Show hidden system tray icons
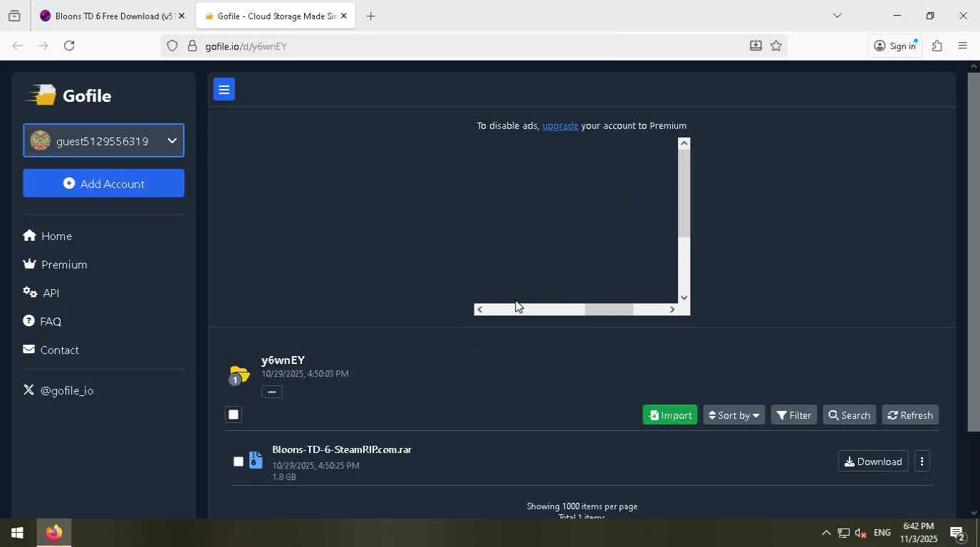This screenshot has width=980, height=547. tap(826, 533)
